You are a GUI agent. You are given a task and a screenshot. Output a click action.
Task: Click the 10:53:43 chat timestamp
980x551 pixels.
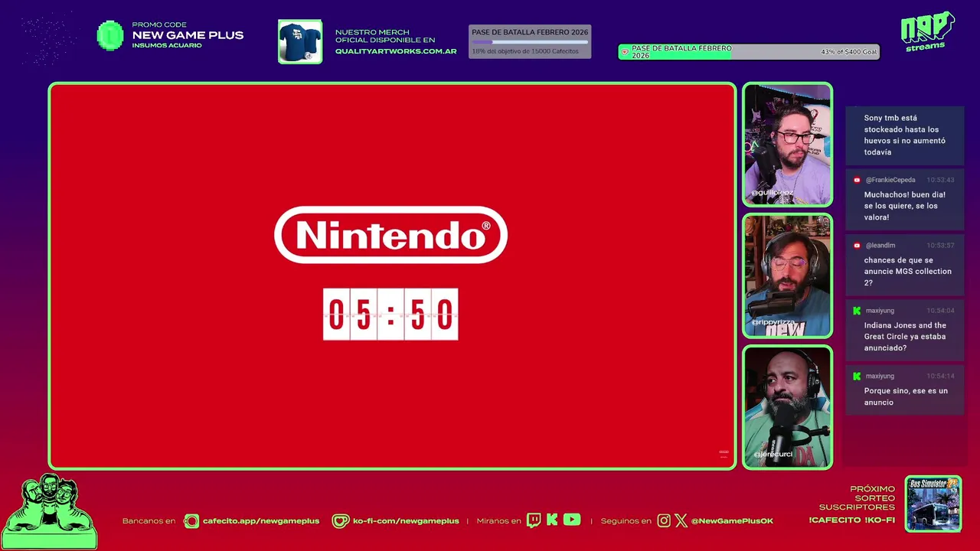[940, 180]
